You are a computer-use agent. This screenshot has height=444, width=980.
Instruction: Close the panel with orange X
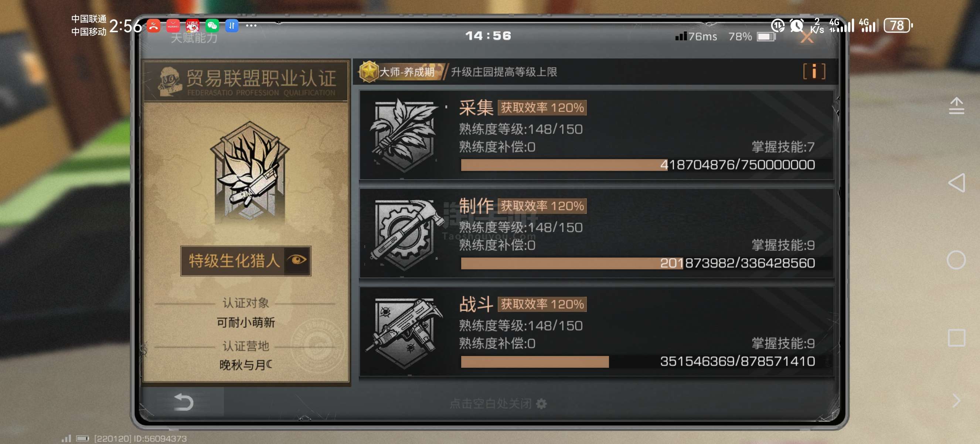[x=807, y=37]
